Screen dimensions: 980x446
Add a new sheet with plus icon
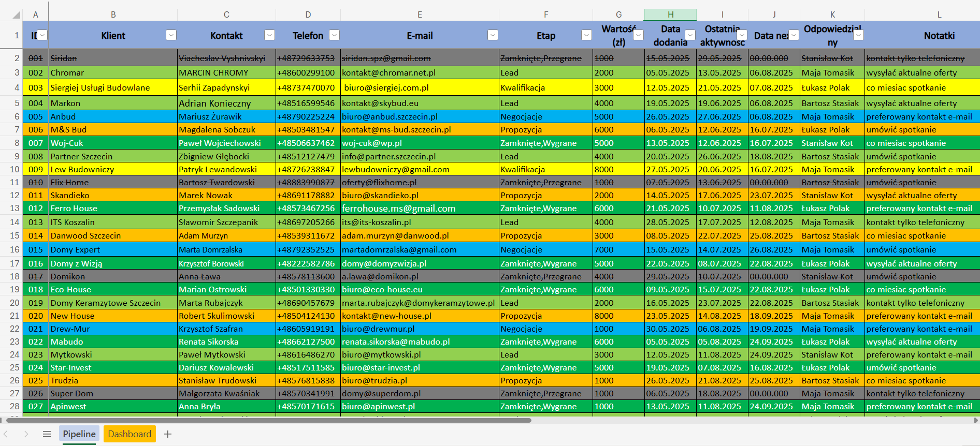[x=168, y=434]
